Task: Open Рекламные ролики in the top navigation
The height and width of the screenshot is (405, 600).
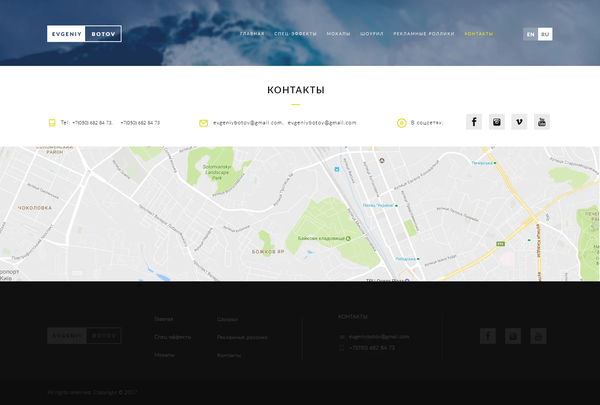Action: (x=423, y=34)
